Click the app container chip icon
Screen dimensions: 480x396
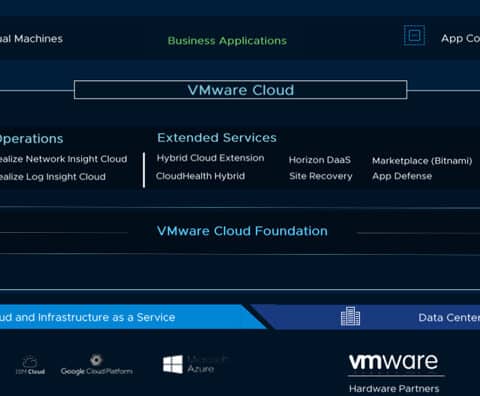pos(414,35)
